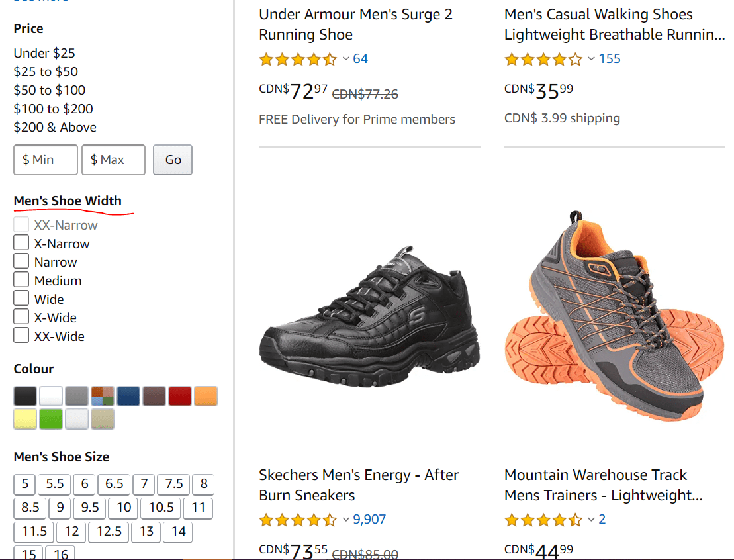Choose the navy blue colour swatch
Viewport: 734px width, 560px height.
coord(128,396)
